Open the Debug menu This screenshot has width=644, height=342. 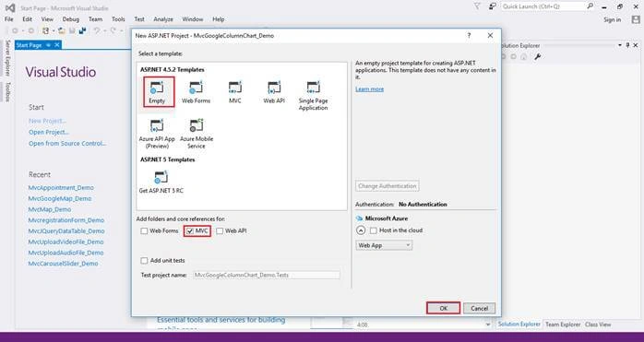pos(71,19)
